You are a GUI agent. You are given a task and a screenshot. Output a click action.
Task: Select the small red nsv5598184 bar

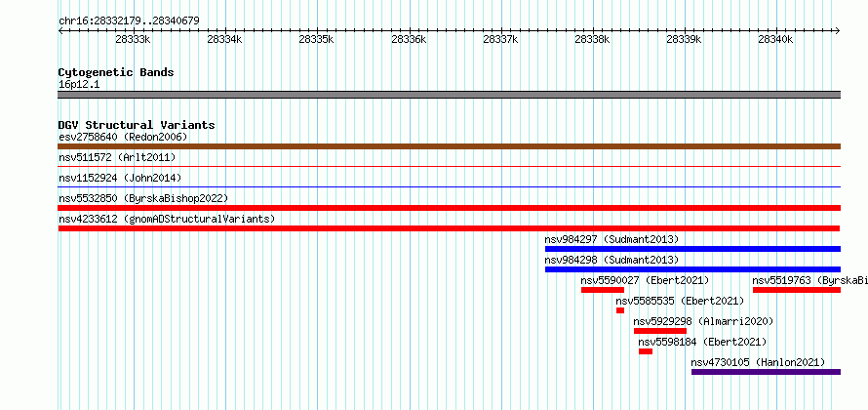[646, 351]
